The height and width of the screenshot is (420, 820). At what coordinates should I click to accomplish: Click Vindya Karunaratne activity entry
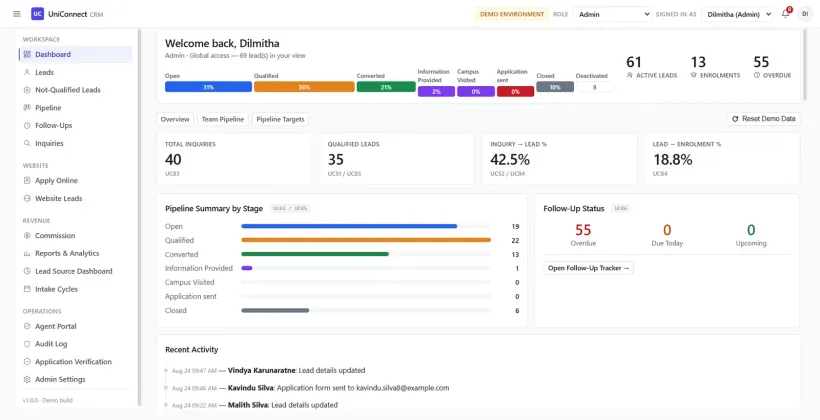point(268,370)
